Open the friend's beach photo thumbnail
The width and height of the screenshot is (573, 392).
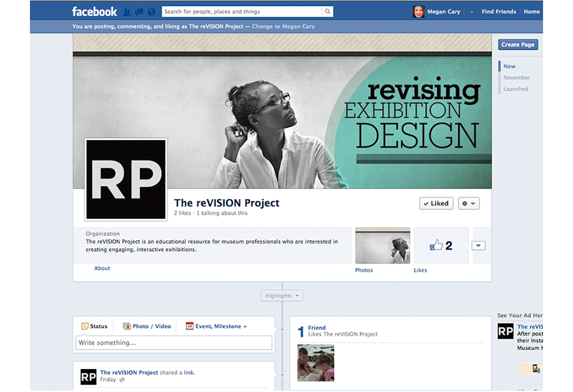coord(316,363)
